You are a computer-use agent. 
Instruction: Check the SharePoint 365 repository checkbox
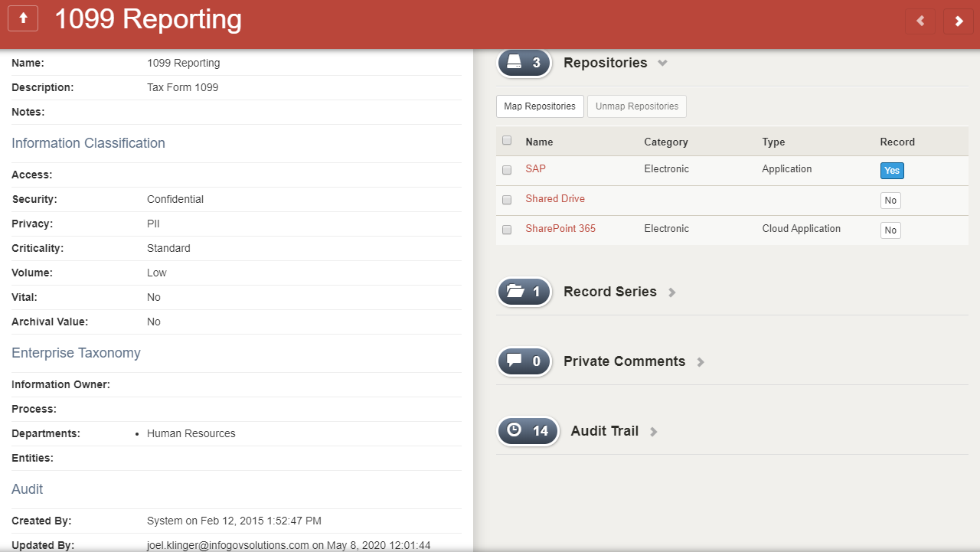point(507,230)
